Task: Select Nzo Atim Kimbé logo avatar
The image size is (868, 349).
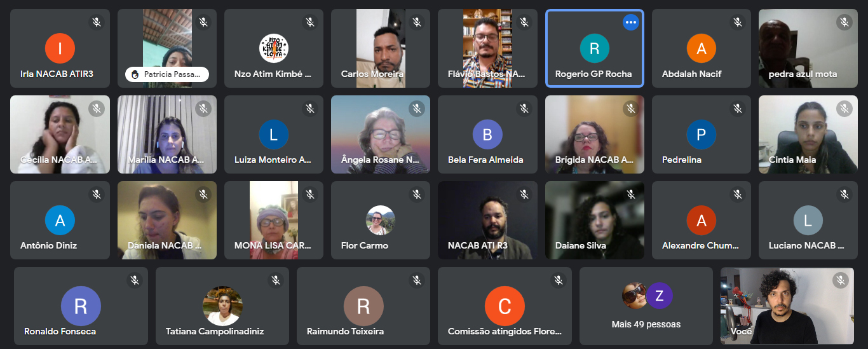Action: pyautogui.click(x=274, y=48)
